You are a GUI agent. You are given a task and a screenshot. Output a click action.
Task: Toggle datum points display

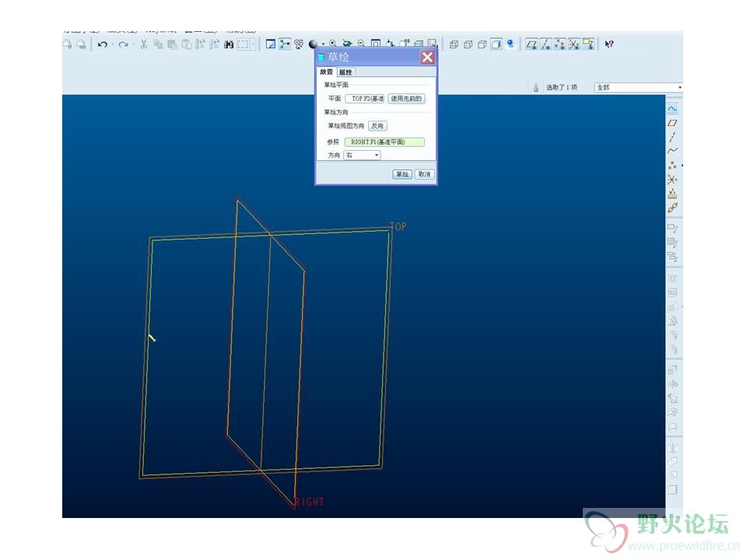(559, 44)
